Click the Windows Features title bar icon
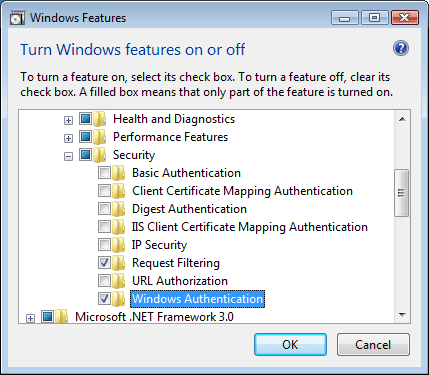Screen dimensions: 429x375 pyautogui.click(x=17, y=18)
